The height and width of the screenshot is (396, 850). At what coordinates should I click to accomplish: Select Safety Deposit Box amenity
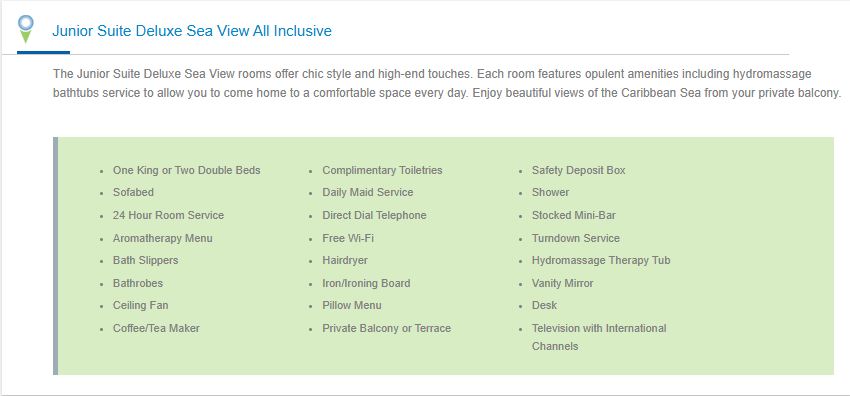[x=578, y=170]
